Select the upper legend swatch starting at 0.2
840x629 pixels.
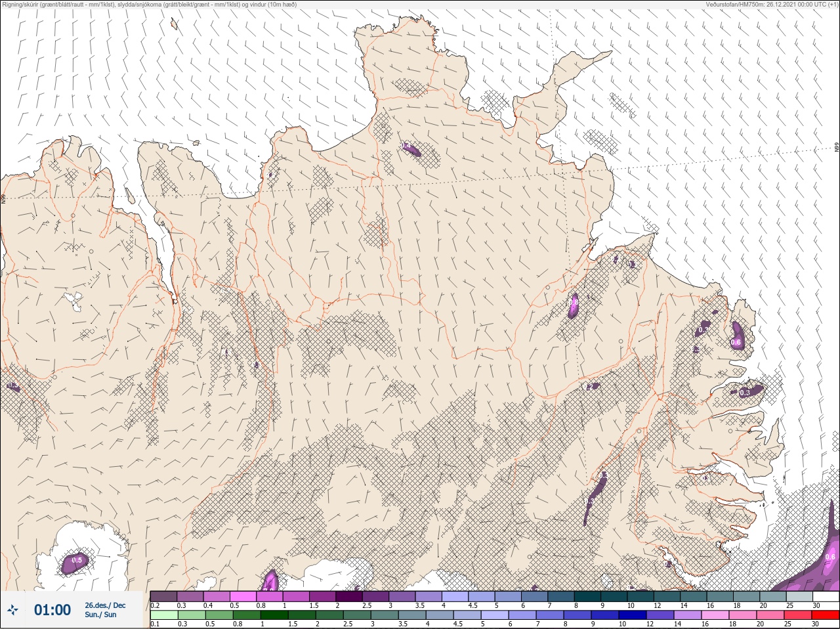[x=163, y=597]
